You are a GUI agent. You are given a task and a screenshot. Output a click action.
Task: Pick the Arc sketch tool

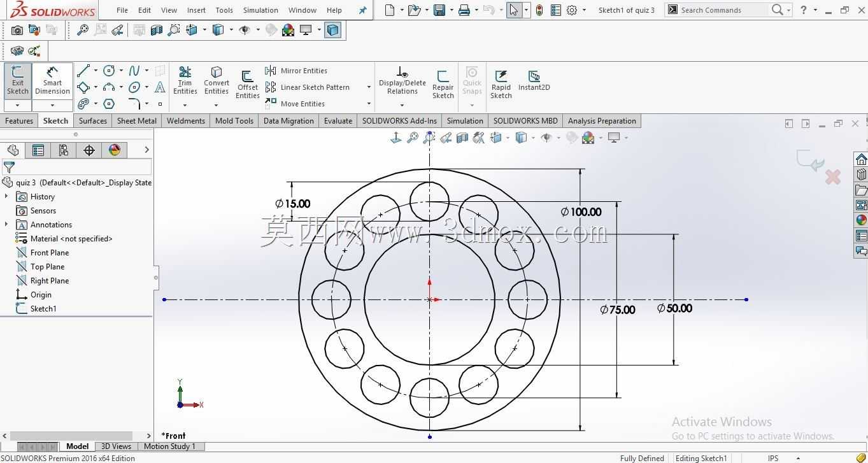click(109, 87)
